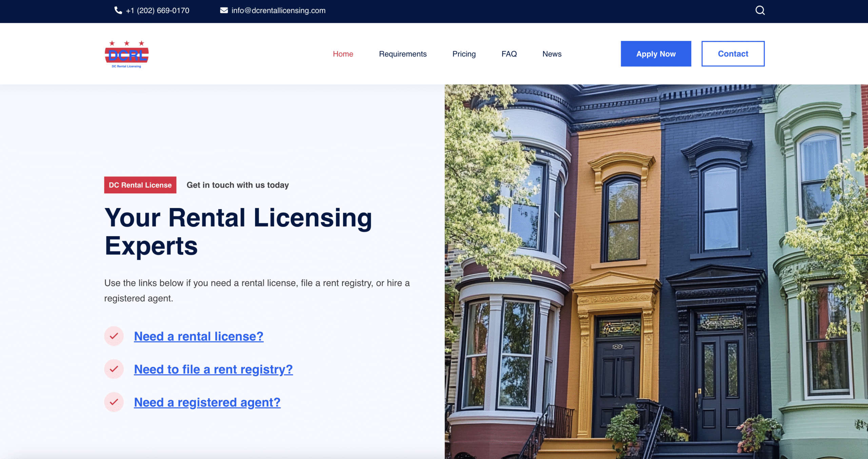Click checkmark icon beside rent registry

[x=114, y=369]
